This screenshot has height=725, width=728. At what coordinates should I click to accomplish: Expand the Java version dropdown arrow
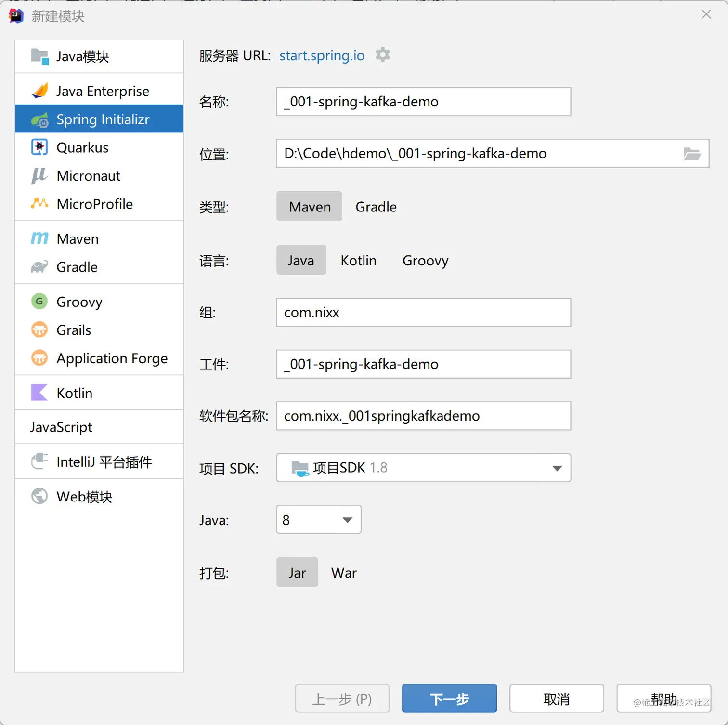[348, 520]
